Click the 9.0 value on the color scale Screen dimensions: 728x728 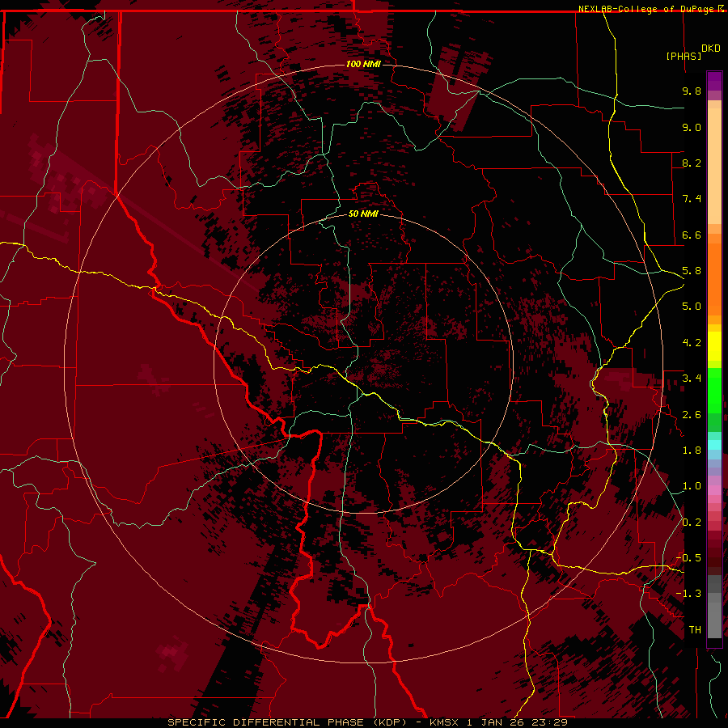[692, 127]
